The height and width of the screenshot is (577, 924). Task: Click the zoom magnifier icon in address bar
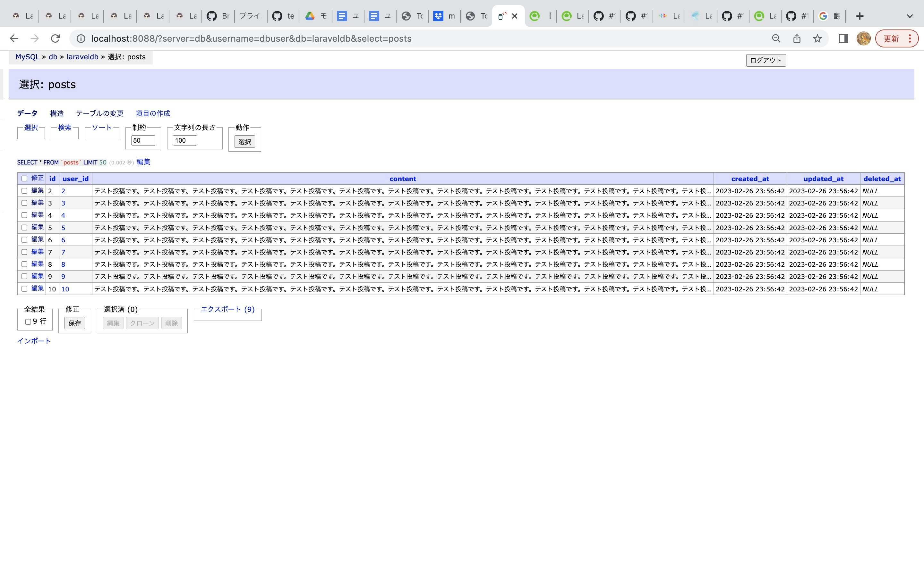pos(776,38)
